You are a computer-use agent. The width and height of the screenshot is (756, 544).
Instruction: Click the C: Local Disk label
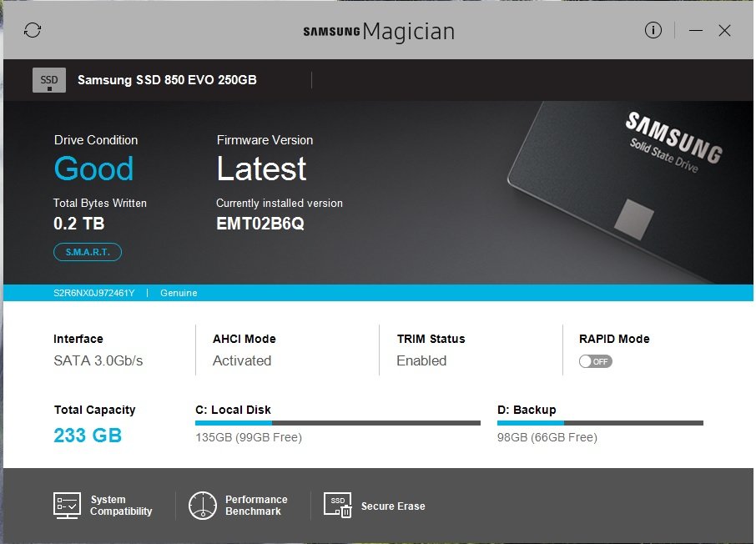[x=233, y=410]
